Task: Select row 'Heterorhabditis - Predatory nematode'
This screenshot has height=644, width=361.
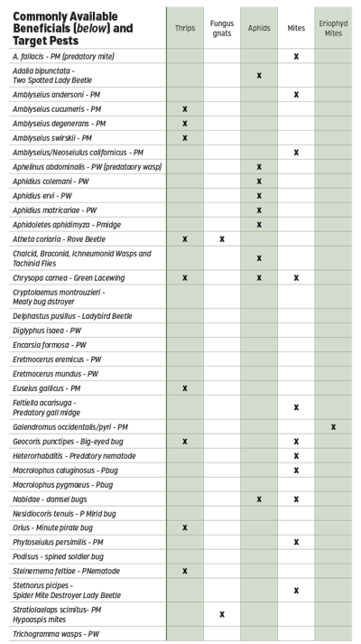Action: tap(180, 456)
